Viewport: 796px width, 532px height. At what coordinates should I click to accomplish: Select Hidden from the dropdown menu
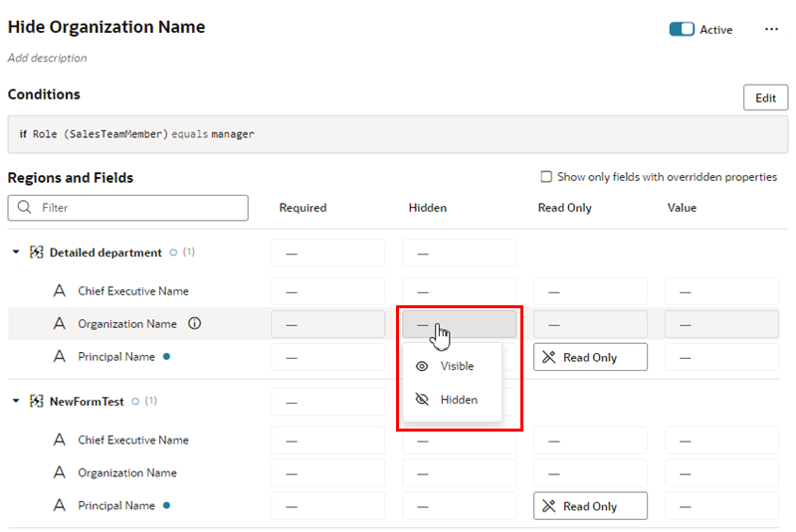tap(452, 400)
